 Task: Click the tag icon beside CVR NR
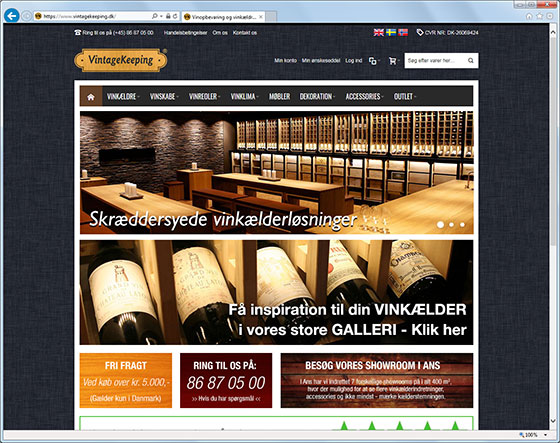pyautogui.click(x=420, y=33)
